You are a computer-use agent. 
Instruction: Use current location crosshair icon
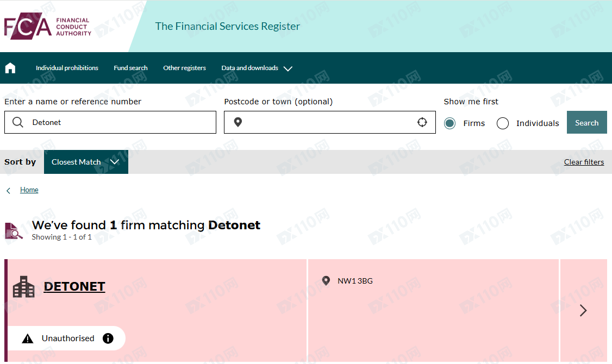coord(422,122)
